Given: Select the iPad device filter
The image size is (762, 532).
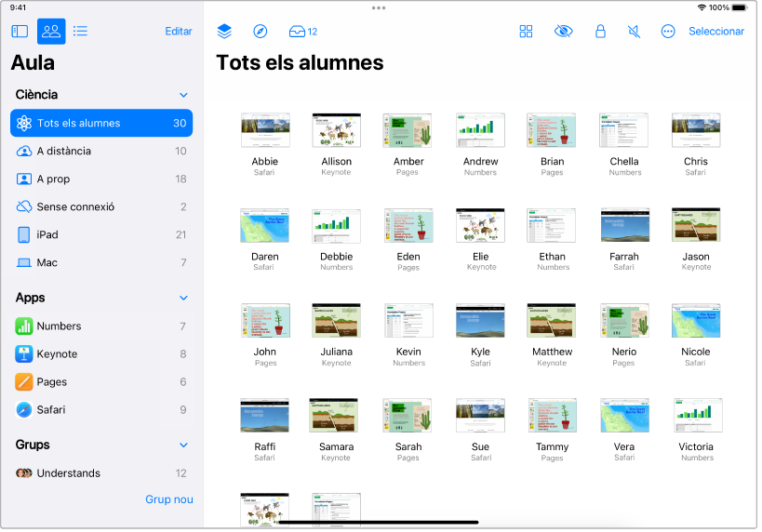Looking at the screenshot, I should [x=101, y=235].
